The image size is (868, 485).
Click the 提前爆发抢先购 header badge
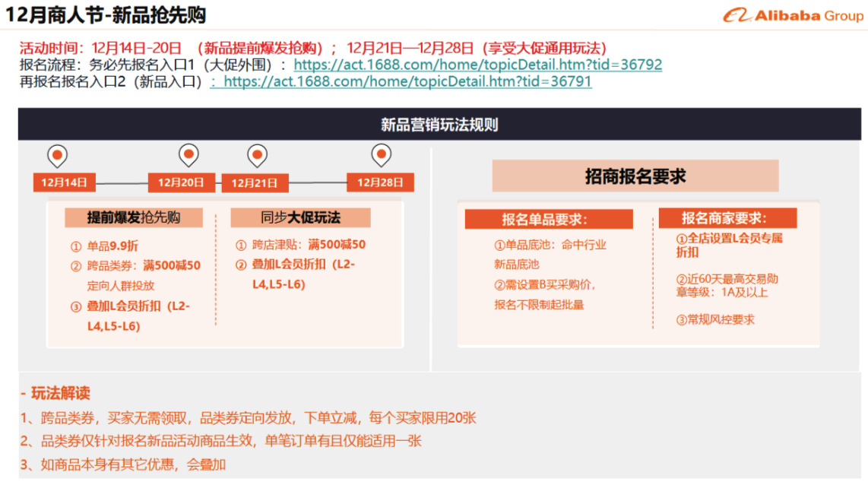click(x=135, y=217)
